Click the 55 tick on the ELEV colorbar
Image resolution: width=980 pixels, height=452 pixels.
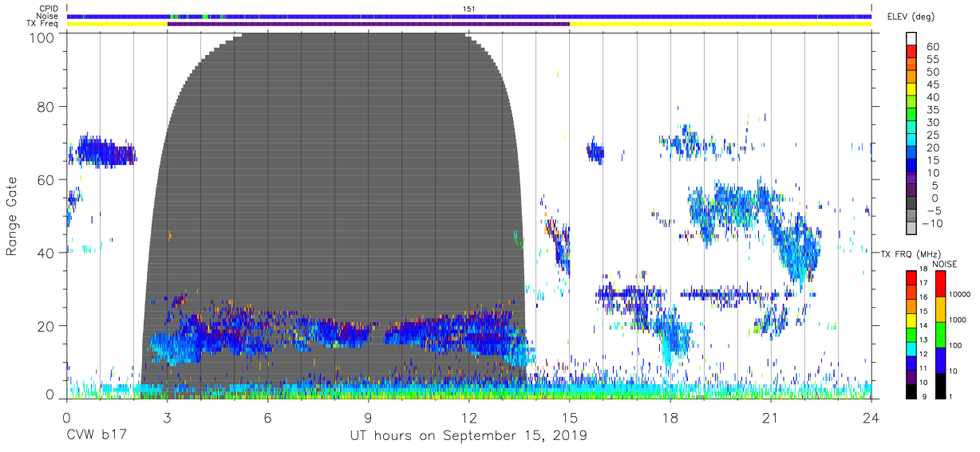coord(931,59)
